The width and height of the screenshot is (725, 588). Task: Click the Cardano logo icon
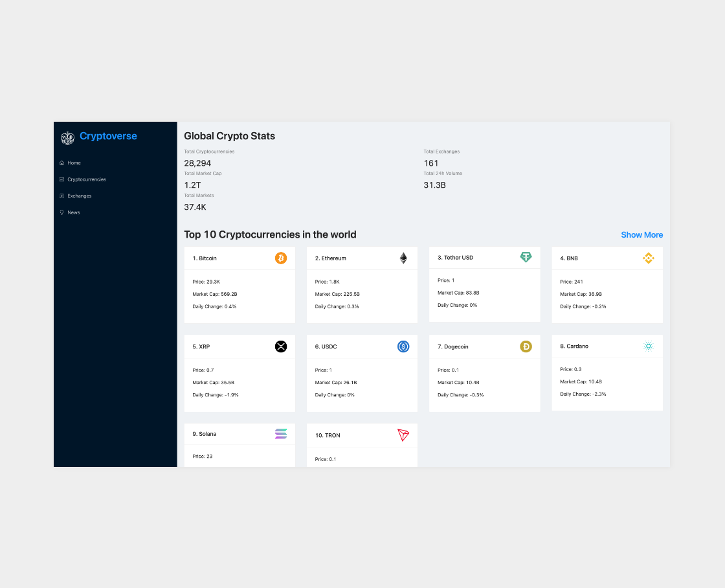point(648,346)
